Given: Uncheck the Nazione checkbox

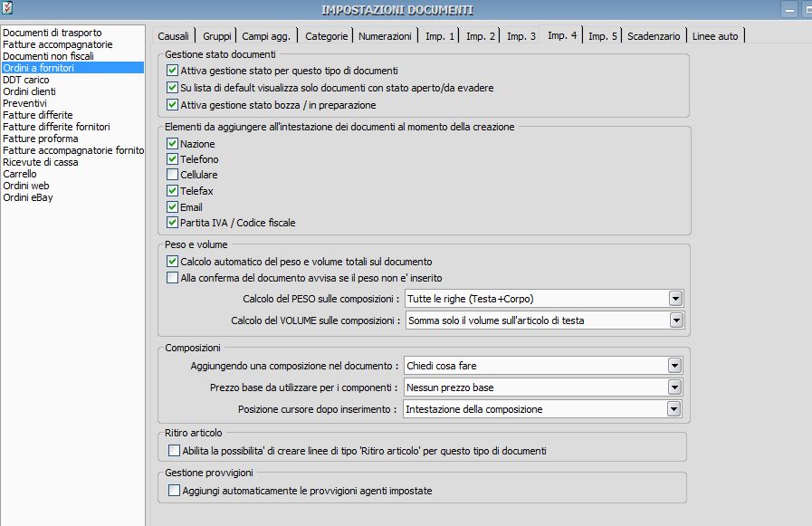Looking at the screenshot, I should coord(172,143).
